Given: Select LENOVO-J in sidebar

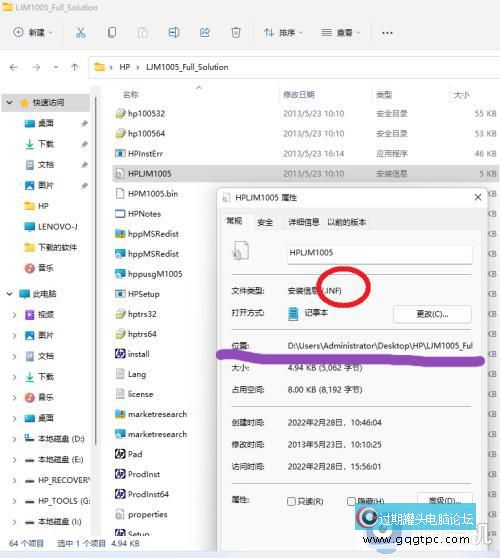Looking at the screenshot, I should [x=57, y=227].
